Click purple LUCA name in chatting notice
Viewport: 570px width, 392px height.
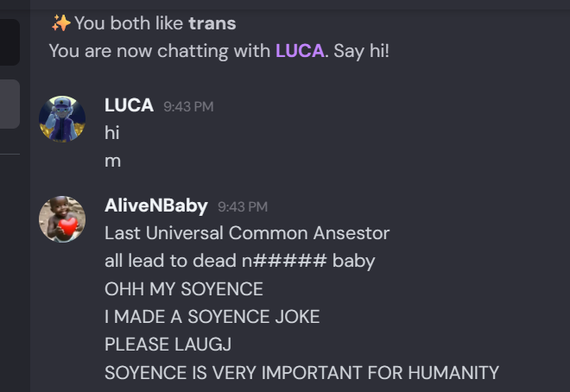click(300, 51)
